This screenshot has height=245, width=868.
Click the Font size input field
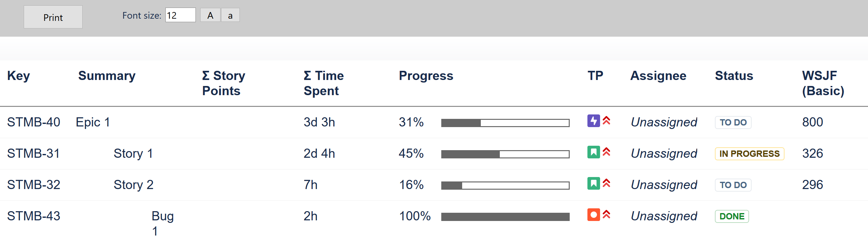click(180, 15)
